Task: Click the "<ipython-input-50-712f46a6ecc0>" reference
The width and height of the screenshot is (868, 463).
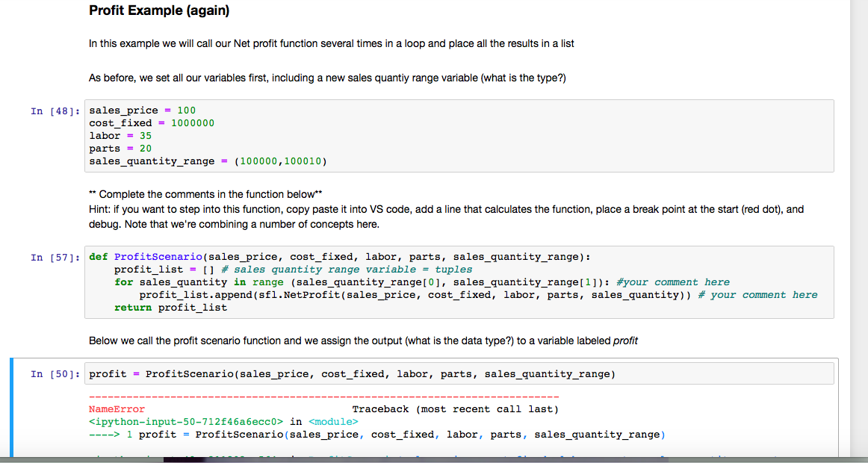Action: pos(186,422)
